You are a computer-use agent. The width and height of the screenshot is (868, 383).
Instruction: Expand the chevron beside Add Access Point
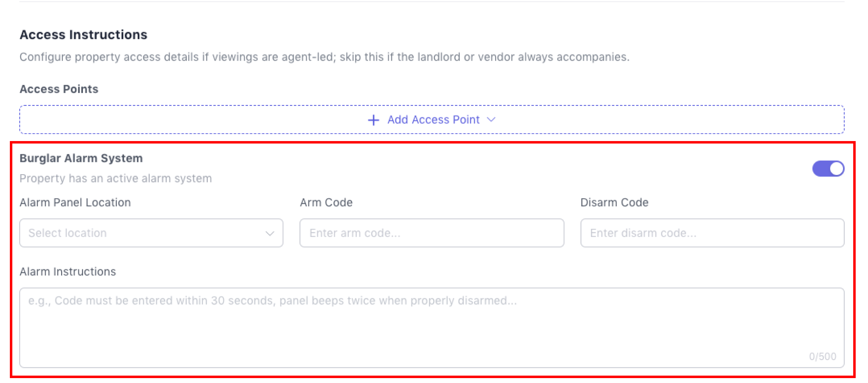pos(491,120)
